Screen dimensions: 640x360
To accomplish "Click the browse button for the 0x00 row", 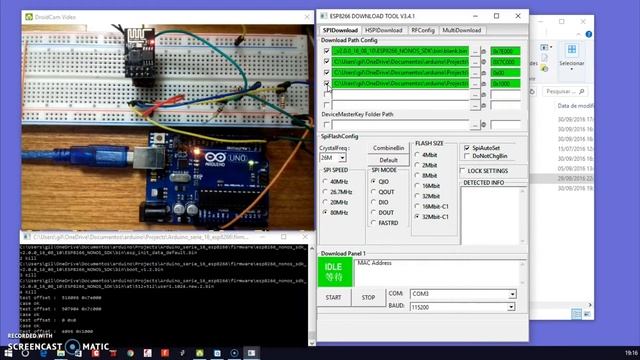I will pos(475,73).
